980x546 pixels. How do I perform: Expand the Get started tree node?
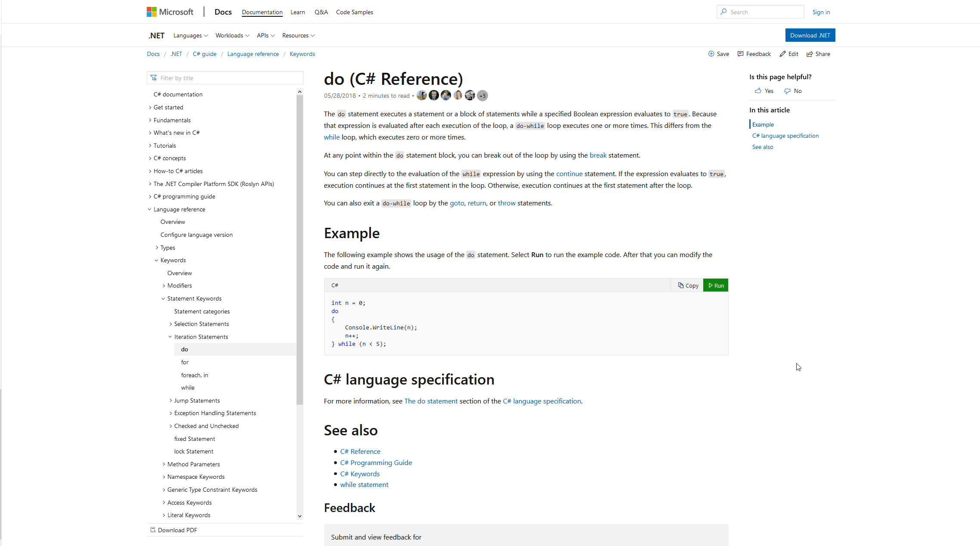pyautogui.click(x=150, y=107)
